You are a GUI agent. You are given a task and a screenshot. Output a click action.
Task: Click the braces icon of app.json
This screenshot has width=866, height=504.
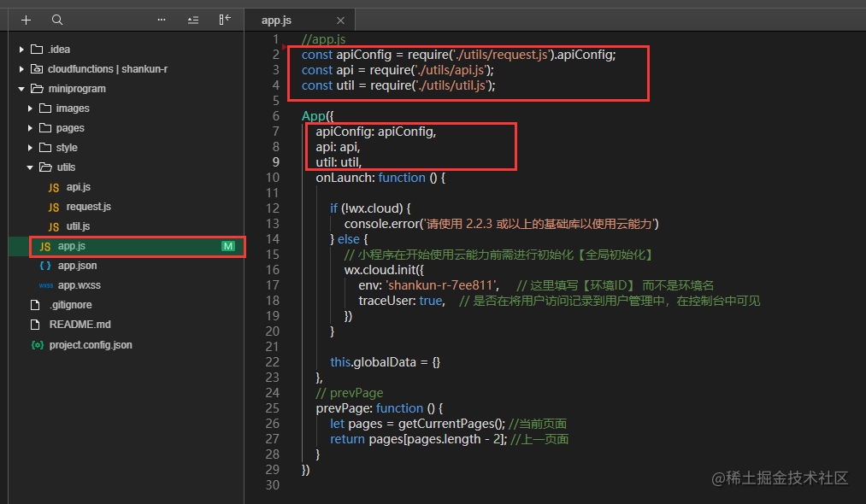45,266
